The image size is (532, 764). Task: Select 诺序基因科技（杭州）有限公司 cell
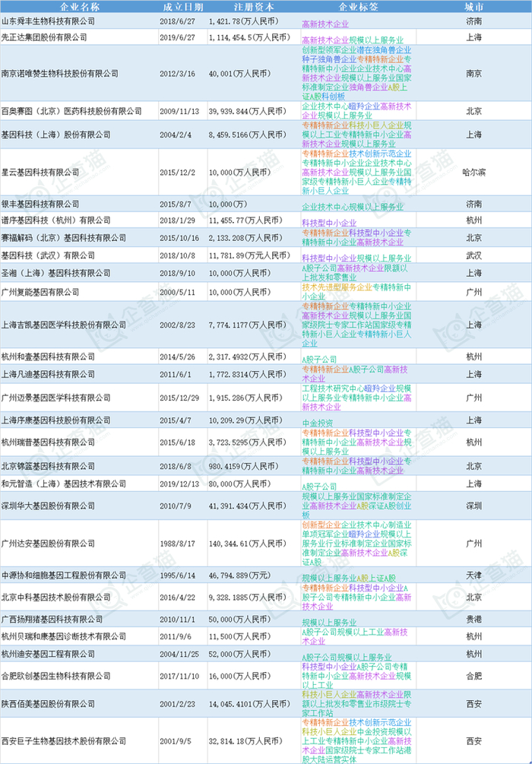point(56,220)
